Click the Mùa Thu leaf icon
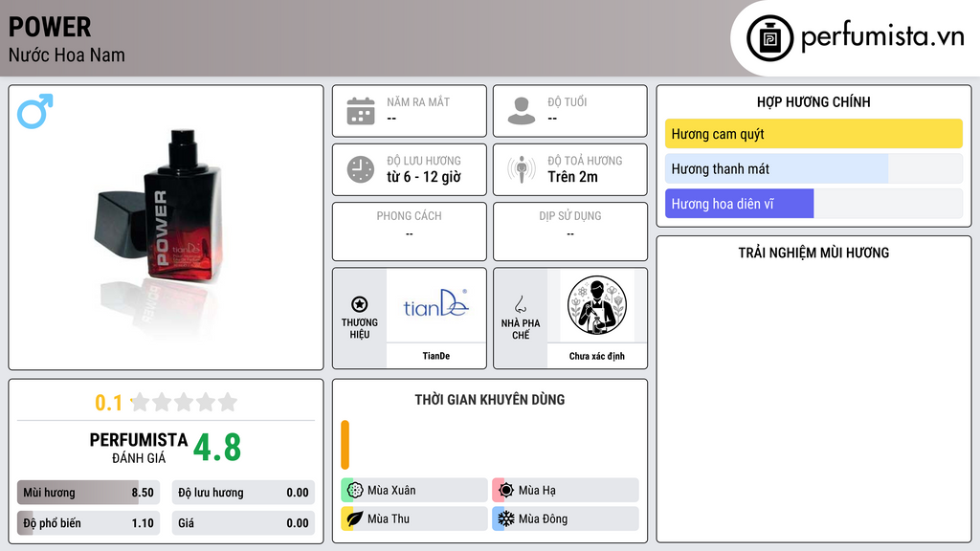Image resolution: width=980 pixels, height=551 pixels. pyautogui.click(x=354, y=518)
